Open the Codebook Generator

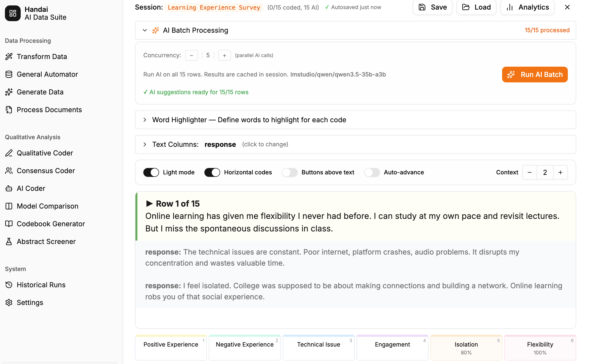(51, 224)
